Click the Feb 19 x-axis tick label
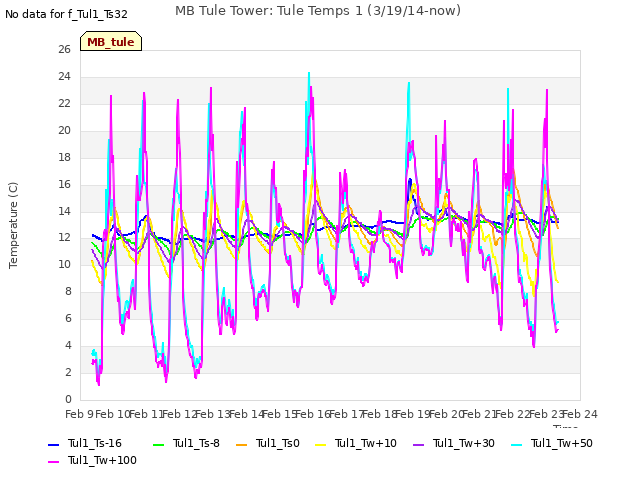 tap(413, 414)
